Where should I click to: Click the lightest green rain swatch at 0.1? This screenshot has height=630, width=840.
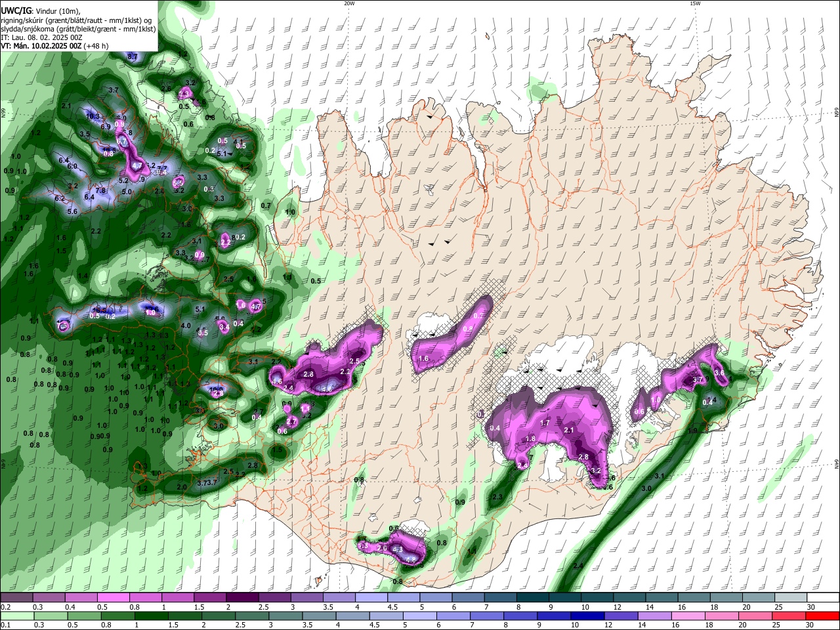tap(16, 616)
